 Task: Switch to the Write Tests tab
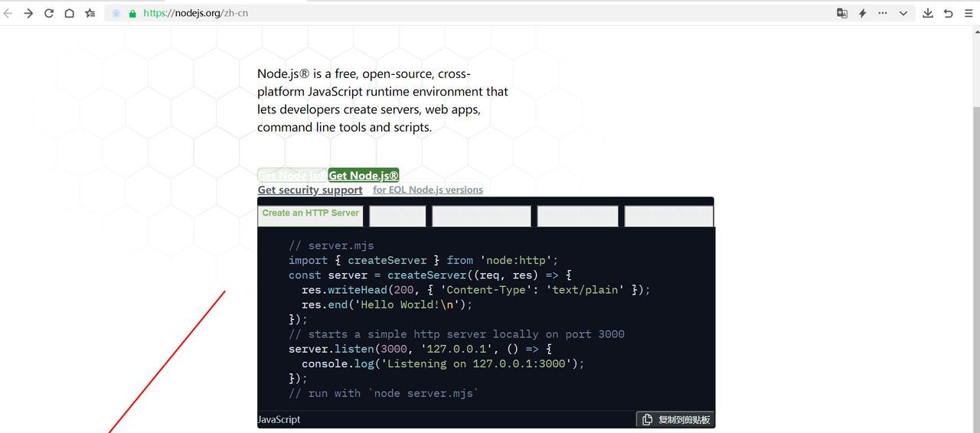[x=397, y=216]
